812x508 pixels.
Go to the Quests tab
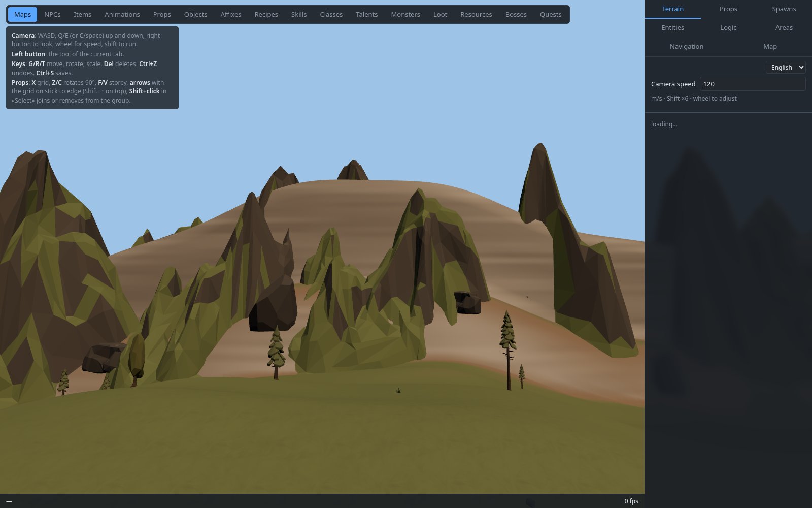(x=550, y=14)
